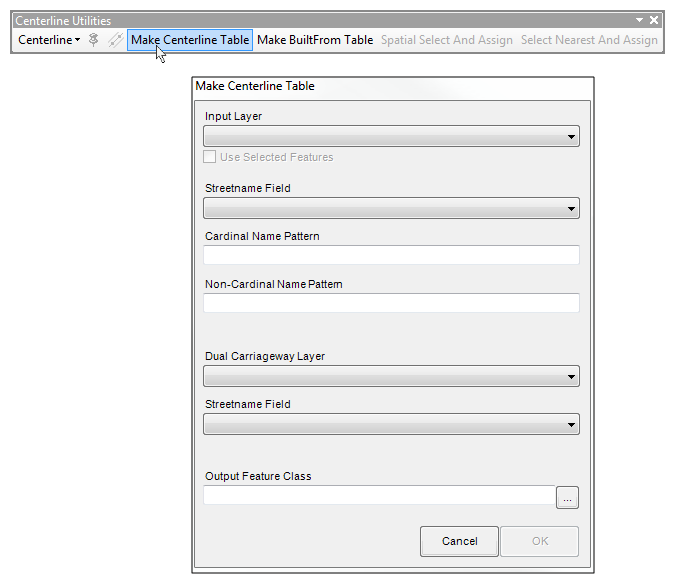The image size is (675, 583).
Task: Toggle Use Selected Features checkbox
Action: point(209,157)
